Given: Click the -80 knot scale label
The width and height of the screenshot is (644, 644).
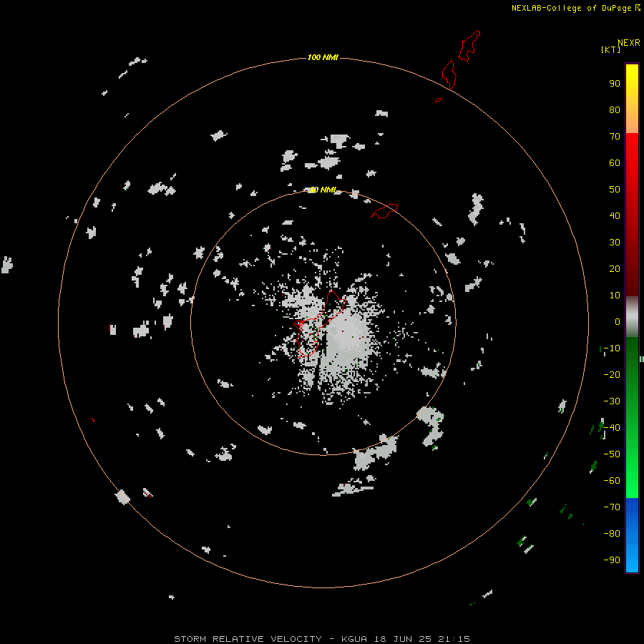Looking at the screenshot, I should pos(612,534).
